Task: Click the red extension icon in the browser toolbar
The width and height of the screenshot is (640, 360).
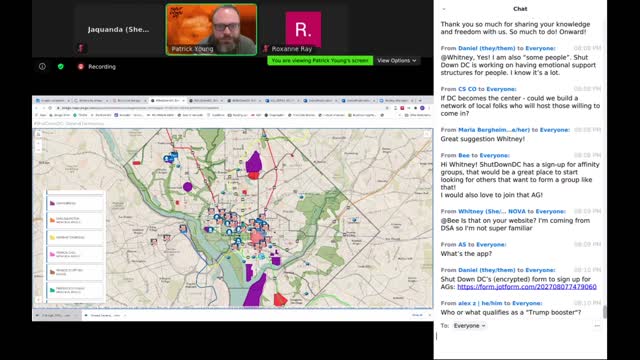Action: pyautogui.click(x=402, y=108)
